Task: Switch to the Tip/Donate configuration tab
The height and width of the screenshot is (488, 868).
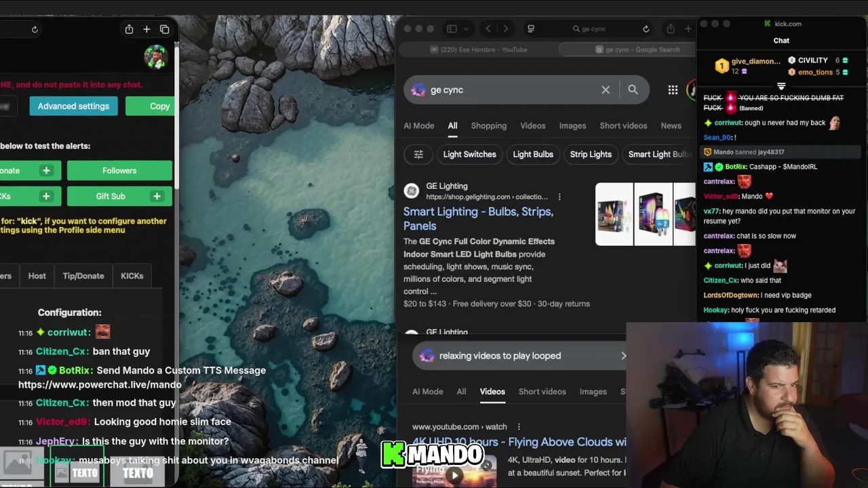Action: point(83,276)
